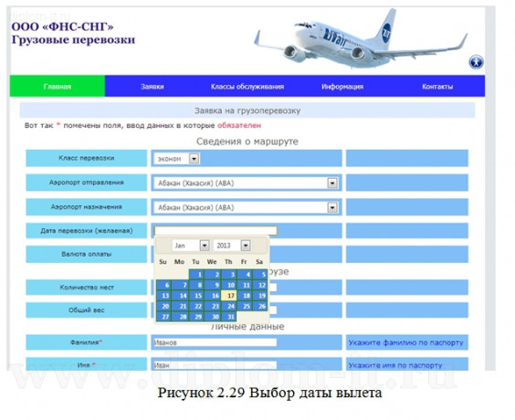Click the 'Сведения о маршруте' heading
Viewport: 515px width, 420px height.
(x=247, y=142)
